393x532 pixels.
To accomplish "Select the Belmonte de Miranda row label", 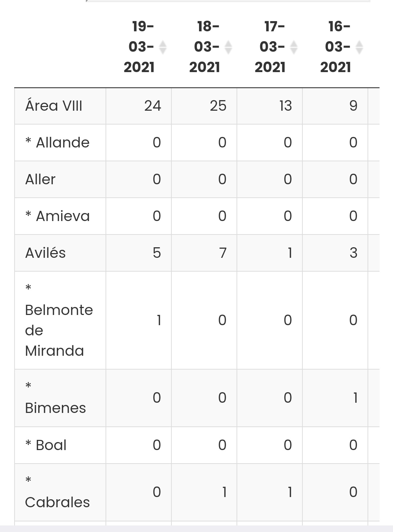I will (59, 320).
